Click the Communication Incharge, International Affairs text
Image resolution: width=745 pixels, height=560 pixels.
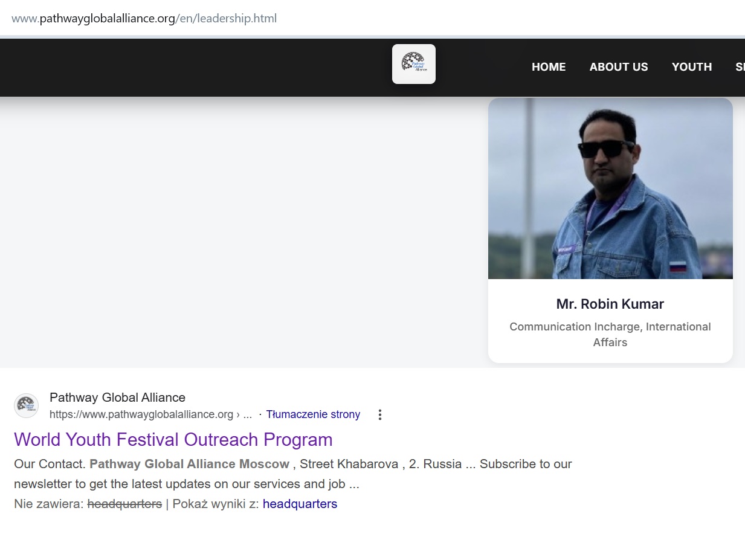tap(610, 334)
